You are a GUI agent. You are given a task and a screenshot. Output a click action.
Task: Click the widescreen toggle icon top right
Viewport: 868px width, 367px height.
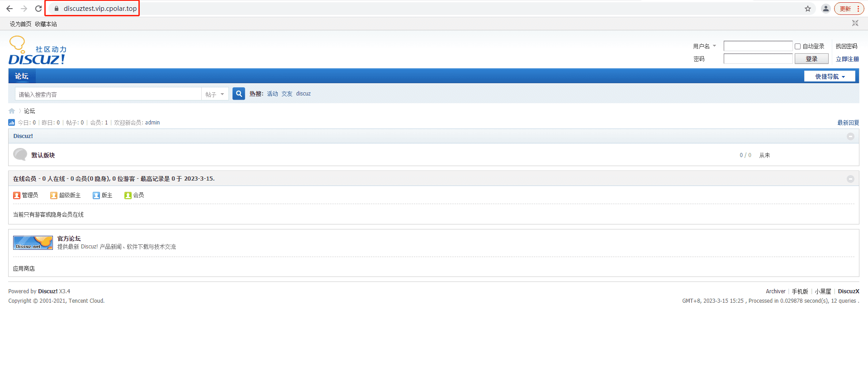coord(855,23)
